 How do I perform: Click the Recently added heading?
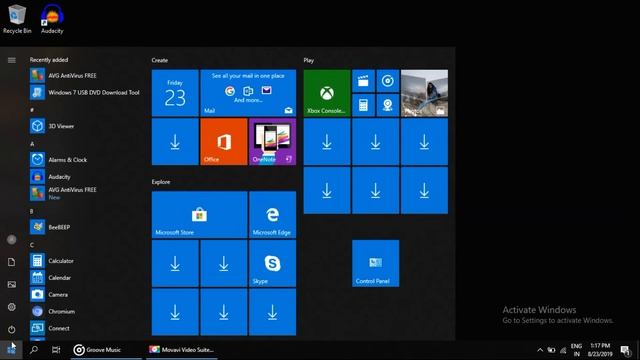coord(49,60)
